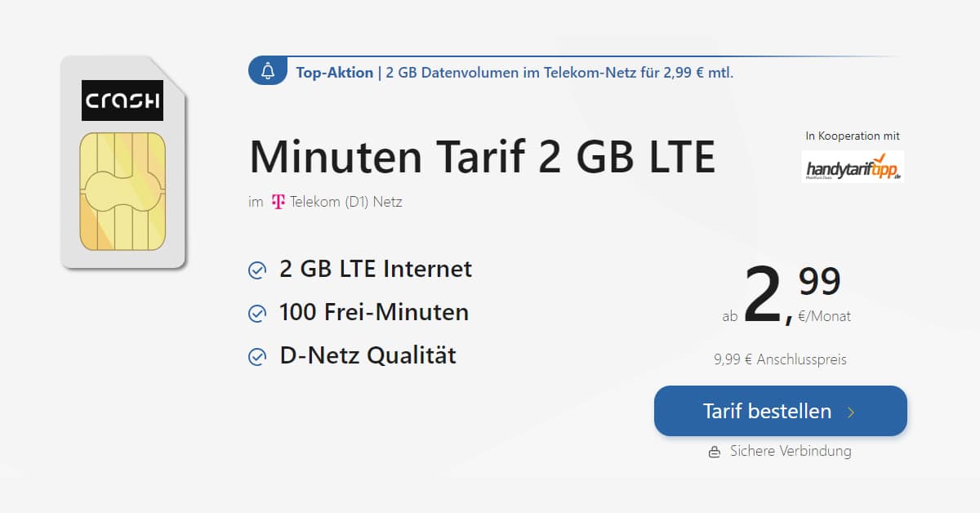
Task: Click the crash logo on the SIM card
Action: click(122, 101)
